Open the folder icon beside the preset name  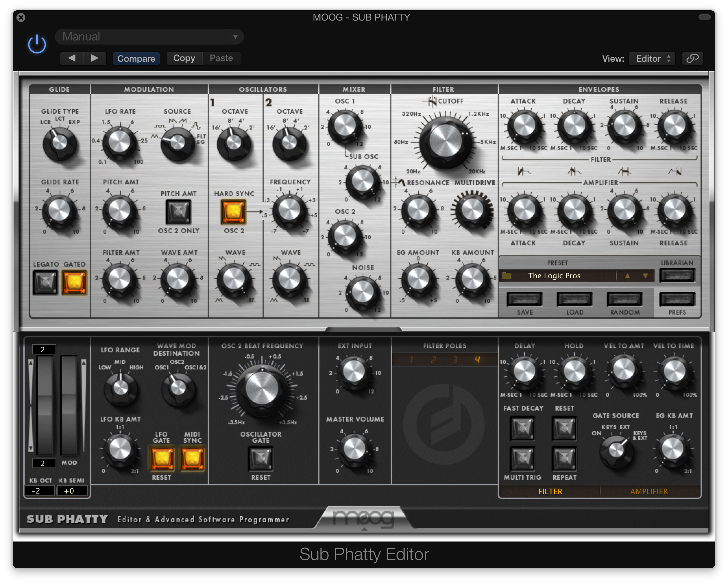click(x=508, y=275)
